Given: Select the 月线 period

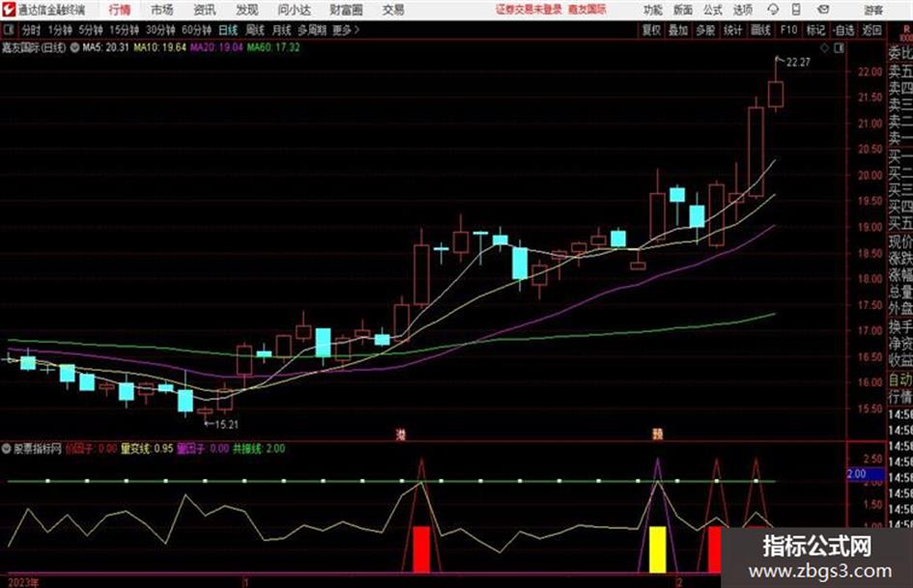Looking at the screenshot, I should 282,30.
